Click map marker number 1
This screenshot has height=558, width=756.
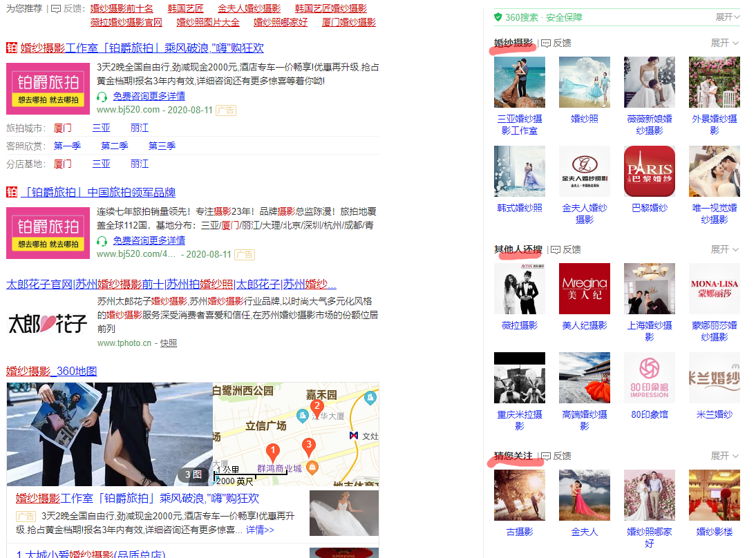273,452
